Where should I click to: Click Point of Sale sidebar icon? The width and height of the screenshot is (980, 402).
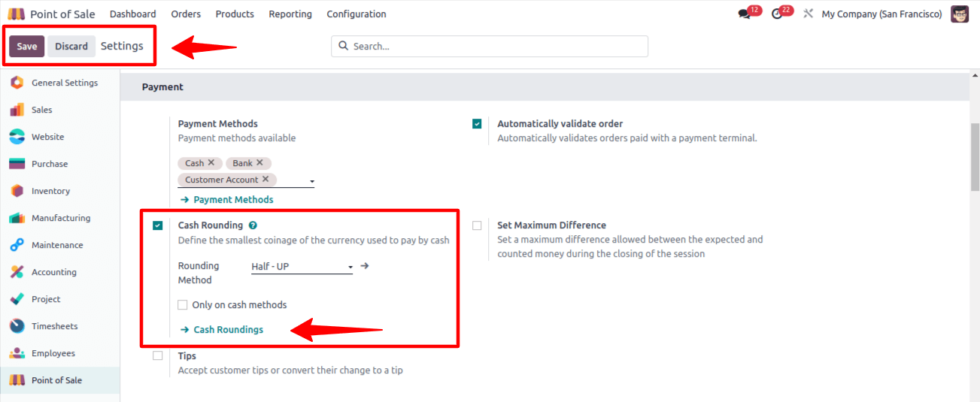(x=17, y=380)
